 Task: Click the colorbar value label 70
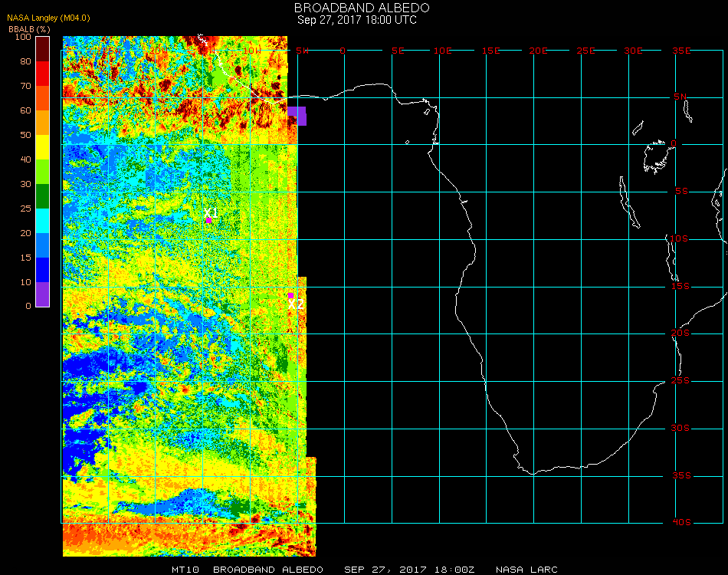[25, 86]
